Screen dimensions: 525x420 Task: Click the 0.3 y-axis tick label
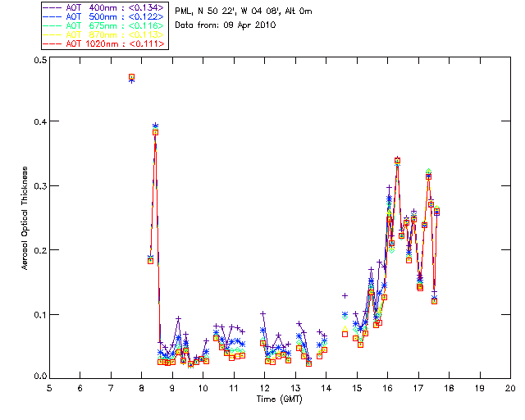(x=40, y=186)
